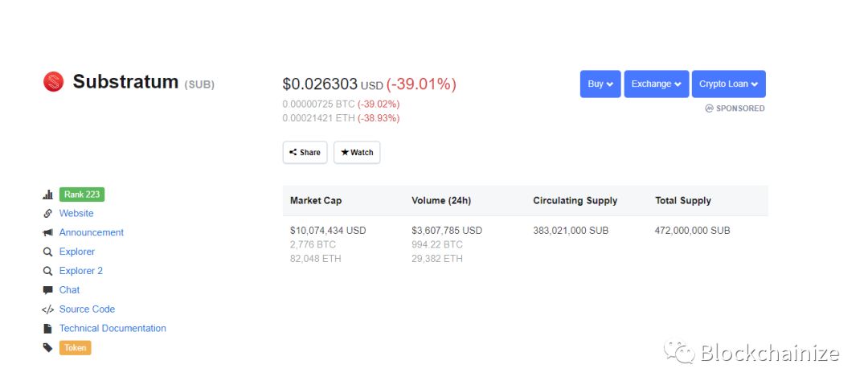Click the red Substratum coin logo
Image resolution: width=868 pixels, height=389 pixels.
(x=53, y=82)
